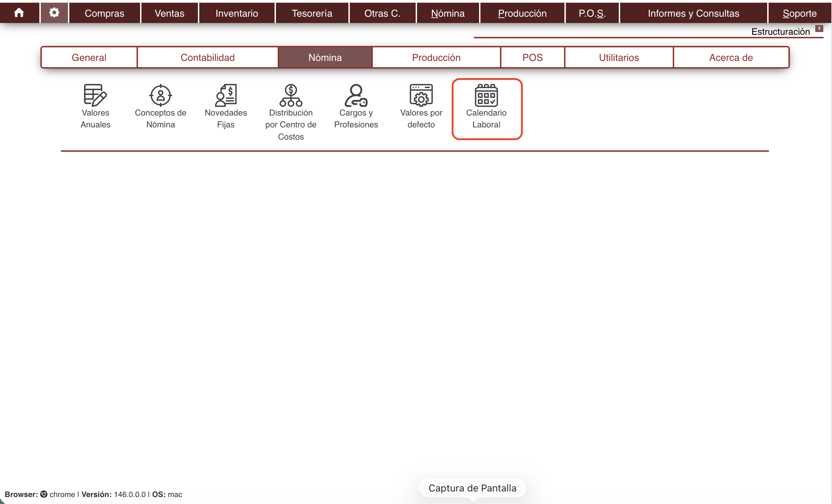
Task: Select the Producción configuration tab
Action: click(436, 57)
